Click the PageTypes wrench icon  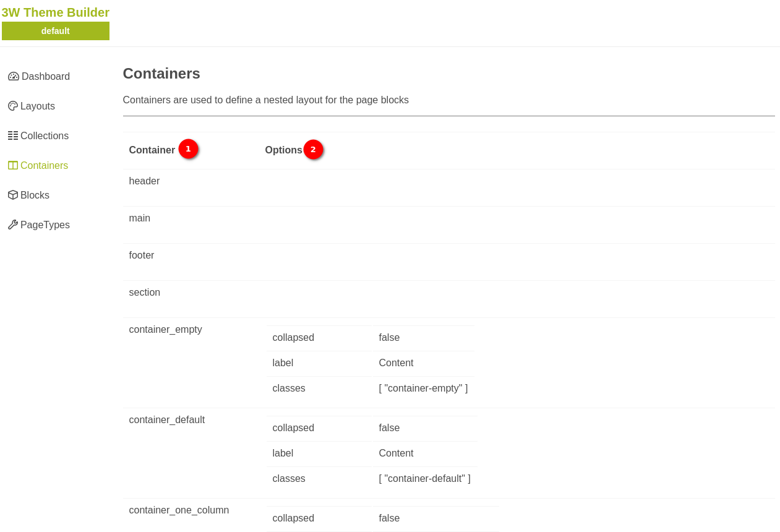pos(13,225)
